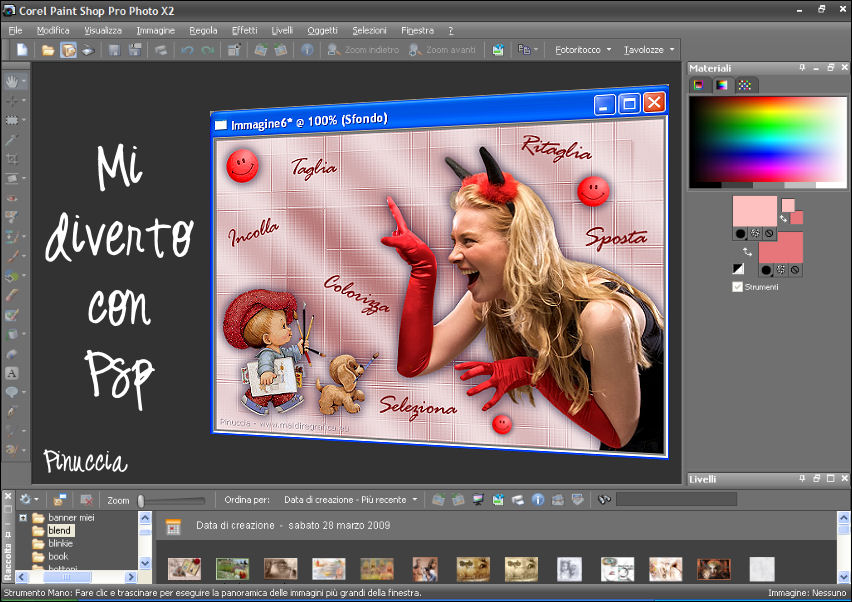Swap foreground and background materials arrows
This screenshot has width=852, height=602.
(x=747, y=253)
